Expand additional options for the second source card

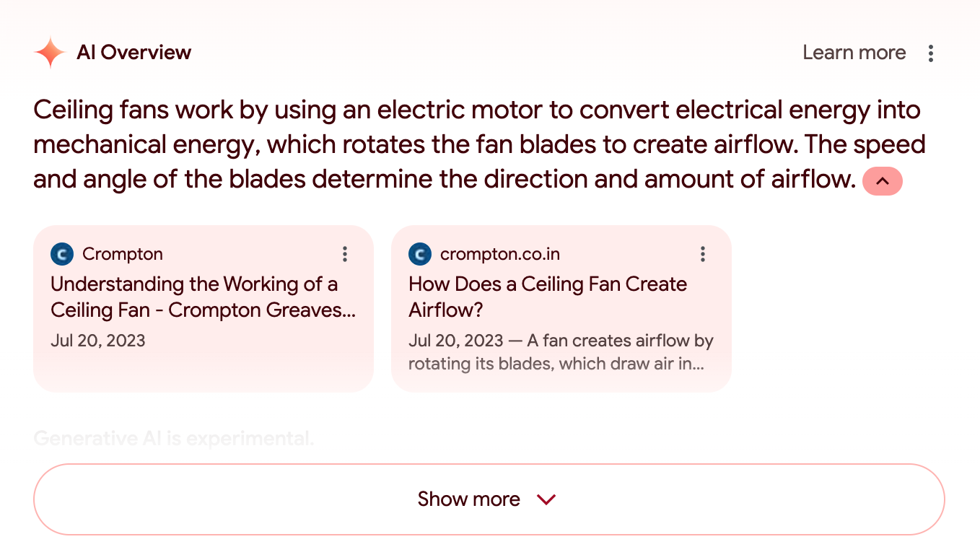(703, 254)
